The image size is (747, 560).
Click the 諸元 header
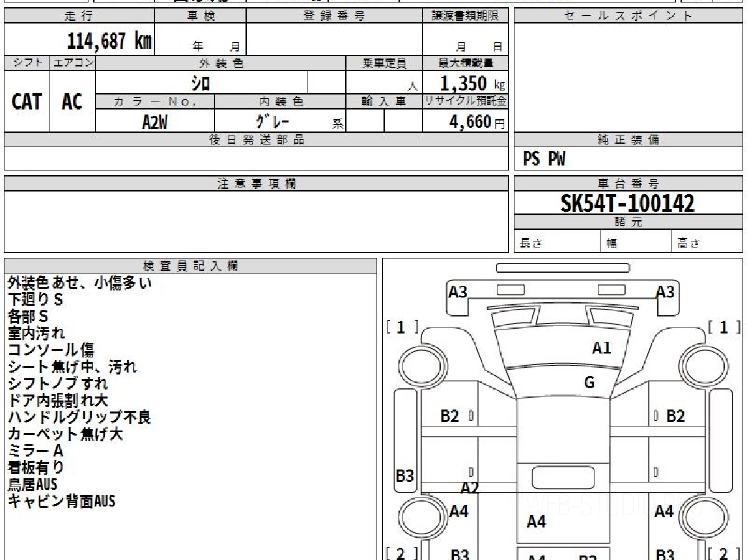(x=628, y=222)
